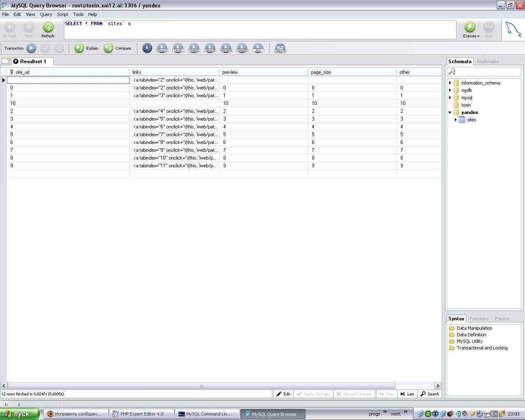Image resolution: width=525 pixels, height=420 pixels.
Task: Switch to the Params tab
Action: 502,319
